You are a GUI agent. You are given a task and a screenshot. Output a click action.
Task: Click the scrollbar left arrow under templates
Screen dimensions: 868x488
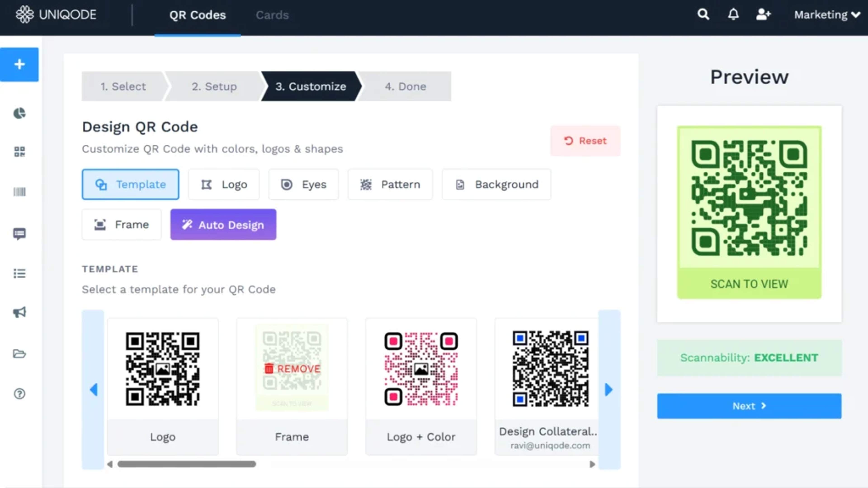110,464
